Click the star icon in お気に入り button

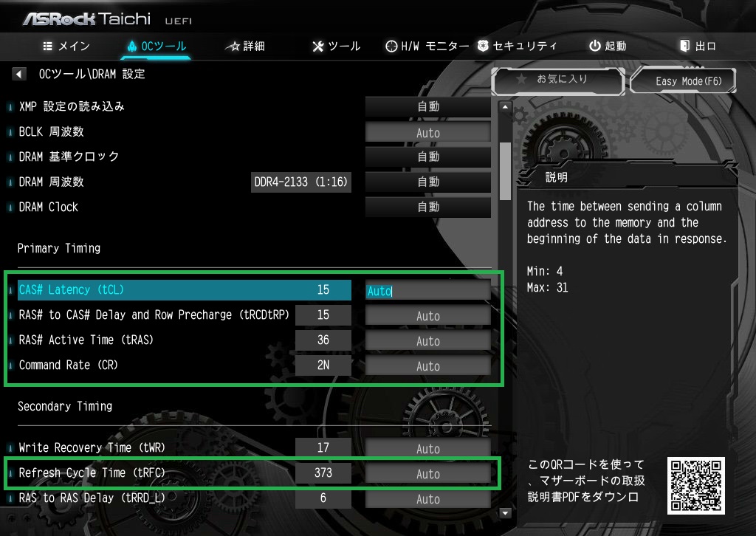coord(521,79)
